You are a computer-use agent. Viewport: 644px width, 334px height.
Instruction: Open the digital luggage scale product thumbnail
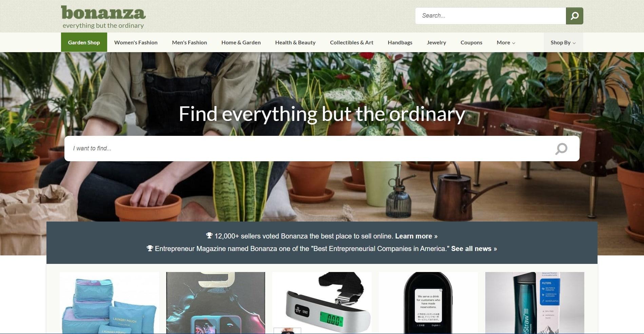[x=322, y=303]
